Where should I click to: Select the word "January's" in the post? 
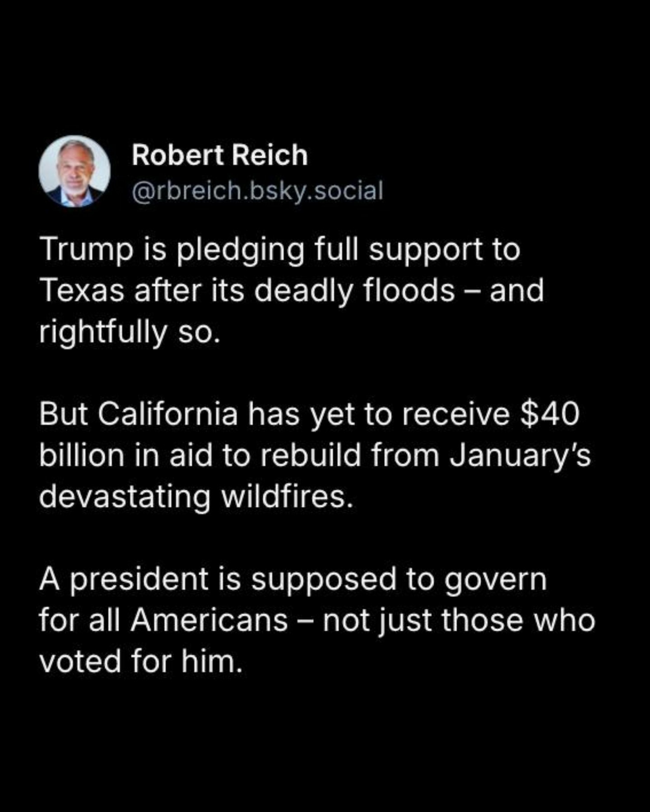point(520,456)
